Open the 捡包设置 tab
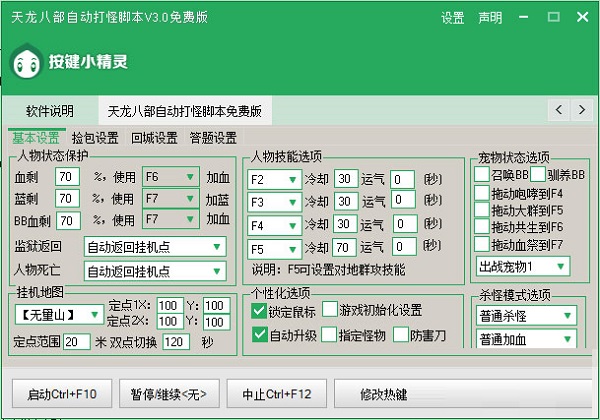Viewport: 600px width, 420px height. pos(95,138)
